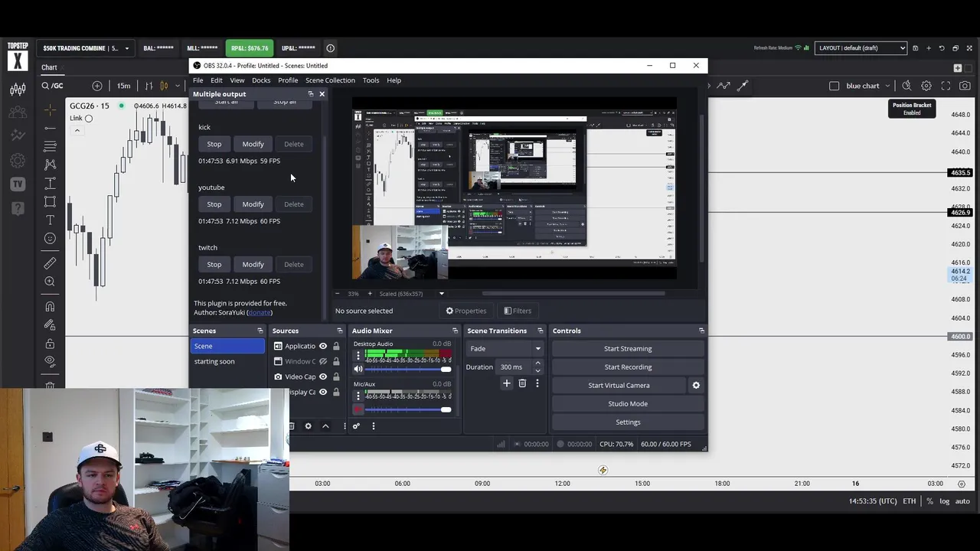Open the help question mark icon in sidebar

[x=18, y=207]
